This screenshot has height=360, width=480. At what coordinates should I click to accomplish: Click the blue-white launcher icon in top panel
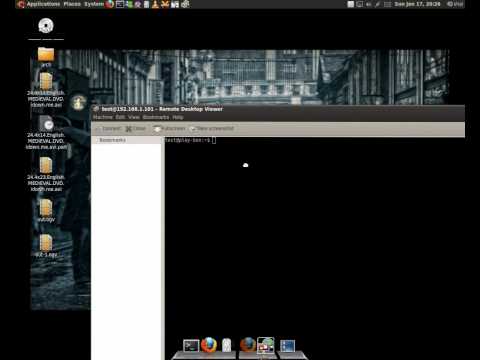click(175, 4)
